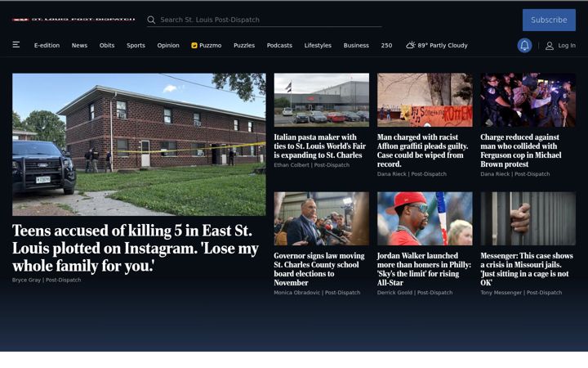Click the Tony Messenger byline
This screenshot has height=368, width=588.
click(x=501, y=293)
